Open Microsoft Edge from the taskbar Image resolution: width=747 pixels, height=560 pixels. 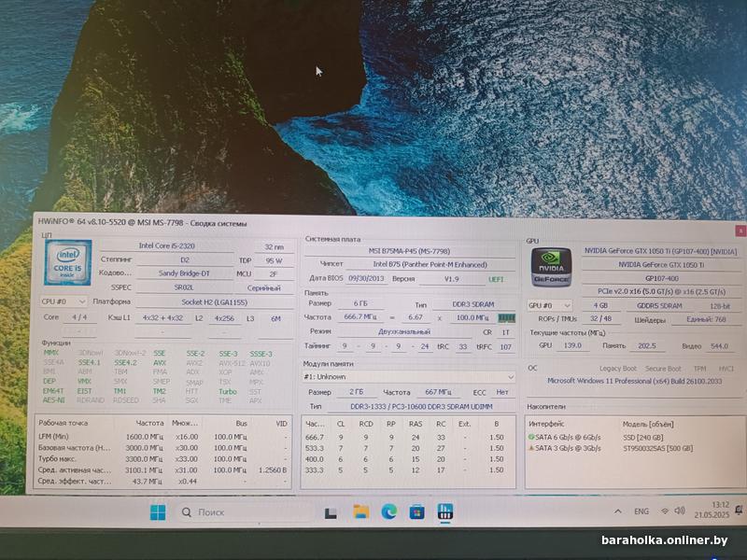click(389, 511)
